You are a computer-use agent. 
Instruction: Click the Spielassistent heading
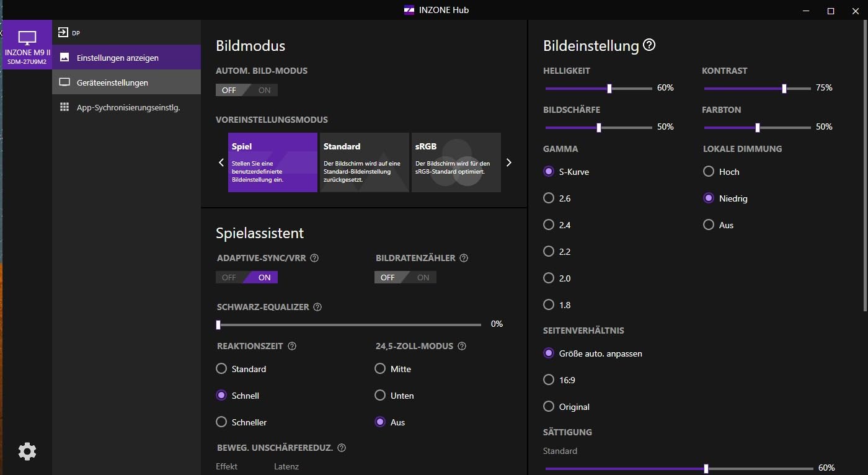pyautogui.click(x=260, y=233)
